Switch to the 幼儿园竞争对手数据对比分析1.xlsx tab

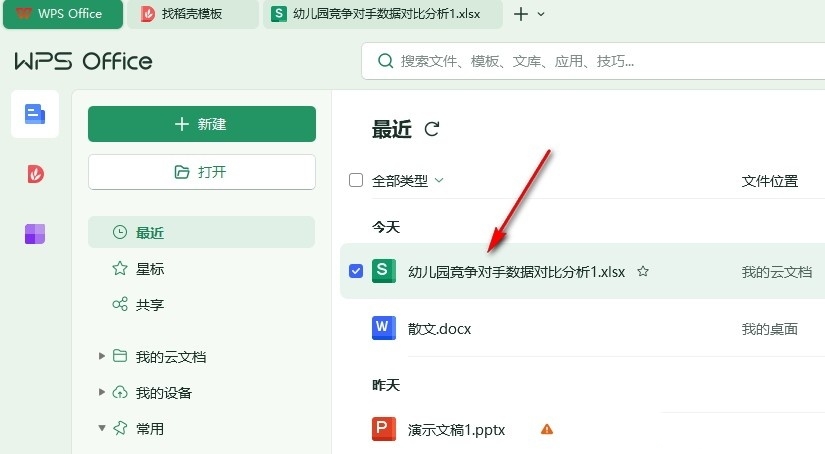383,14
